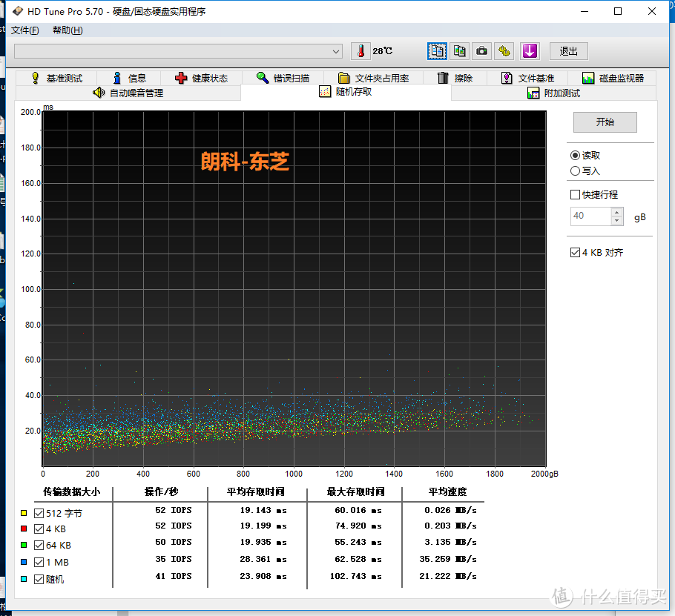Save screenshot using camera icon
Viewport: 675px width, 616px height.
pyautogui.click(x=481, y=51)
